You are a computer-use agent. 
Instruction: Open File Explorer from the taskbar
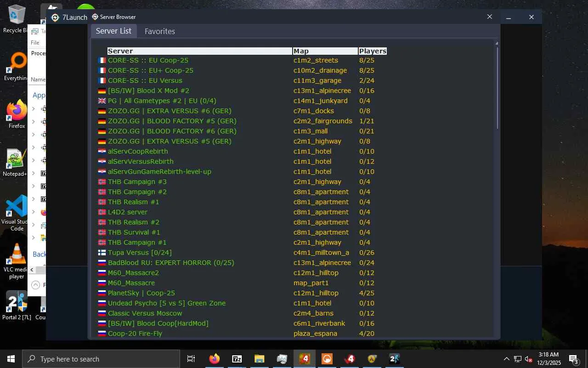click(260, 359)
